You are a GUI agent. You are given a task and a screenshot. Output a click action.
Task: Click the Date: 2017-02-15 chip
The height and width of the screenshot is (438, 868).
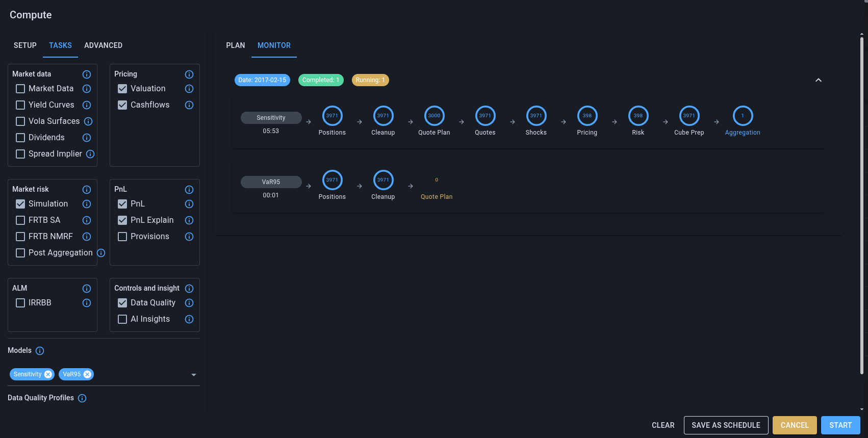coord(262,80)
